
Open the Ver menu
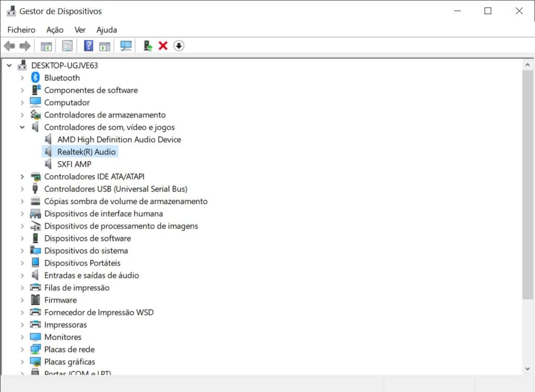[80, 30]
